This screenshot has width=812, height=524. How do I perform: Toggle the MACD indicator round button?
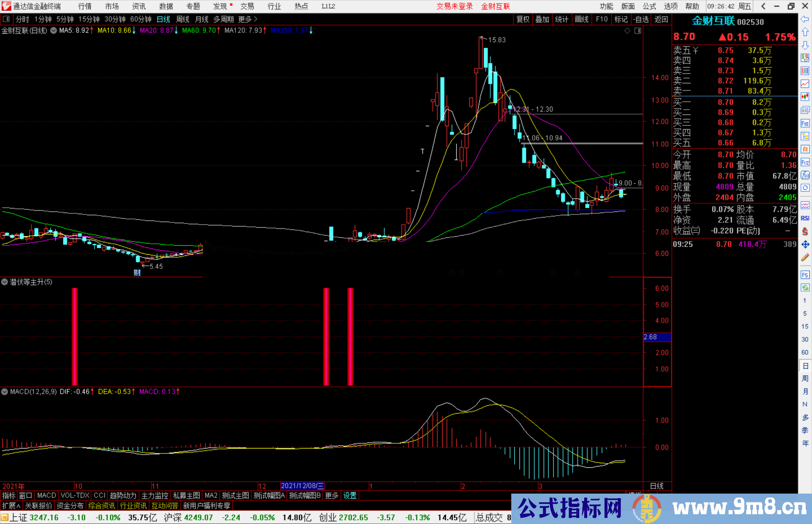(5, 391)
